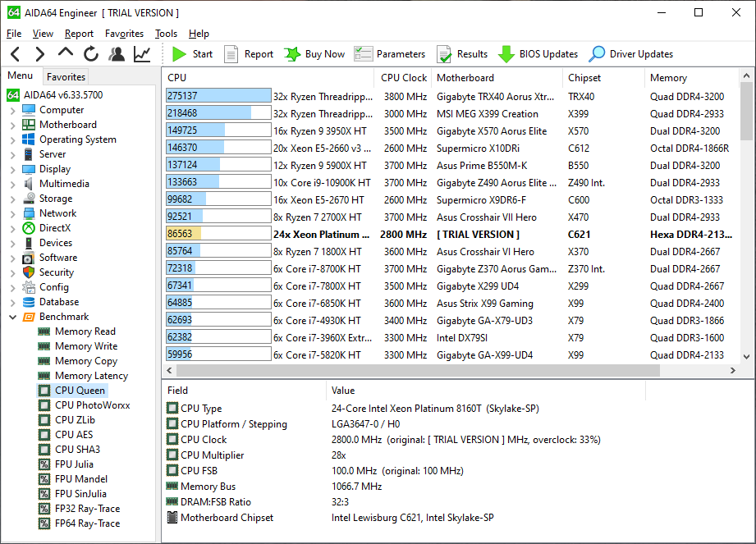This screenshot has width=756, height=544.
Task: Click the Driver Updates button label
Action: click(641, 54)
